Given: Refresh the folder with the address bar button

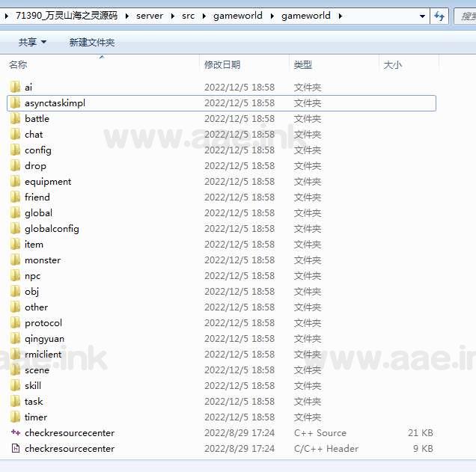Looking at the screenshot, I should click(439, 16).
